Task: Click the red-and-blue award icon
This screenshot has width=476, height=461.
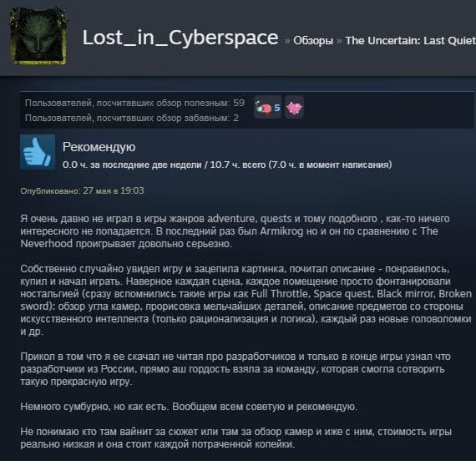Action: (x=263, y=108)
